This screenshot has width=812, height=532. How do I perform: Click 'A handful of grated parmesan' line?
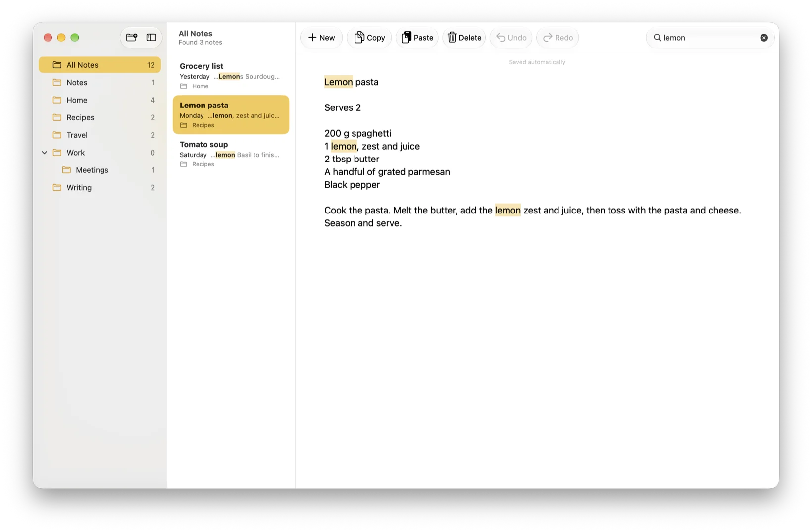387,172
